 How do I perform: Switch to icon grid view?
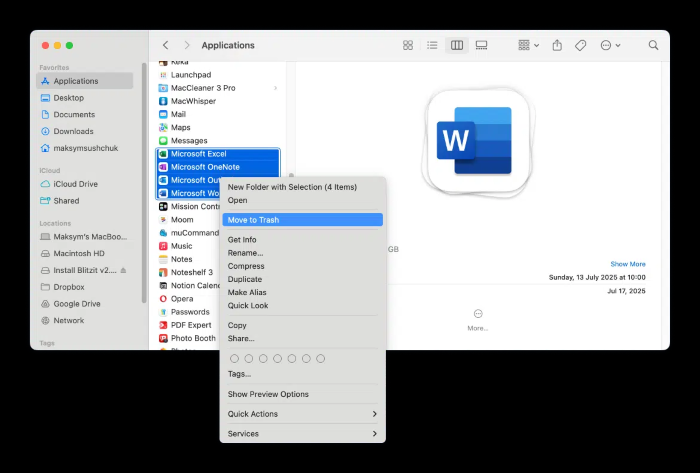[408, 45]
